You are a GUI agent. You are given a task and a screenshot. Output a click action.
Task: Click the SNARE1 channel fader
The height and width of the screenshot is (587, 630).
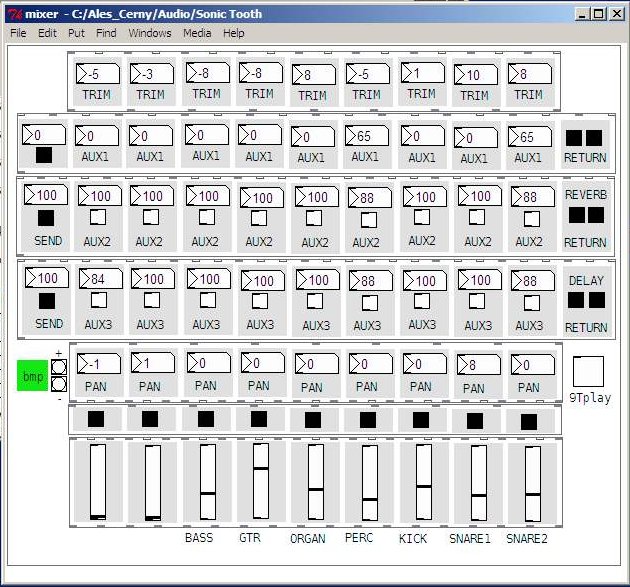pos(479,483)
